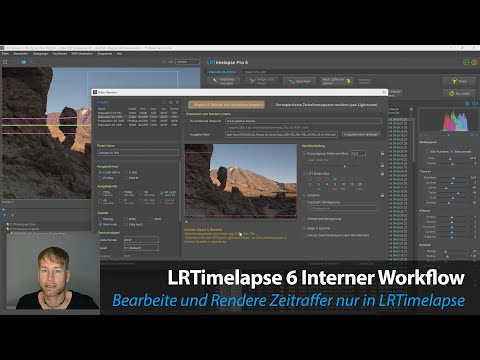Switch to the Visueller Workflow tab

222,72
